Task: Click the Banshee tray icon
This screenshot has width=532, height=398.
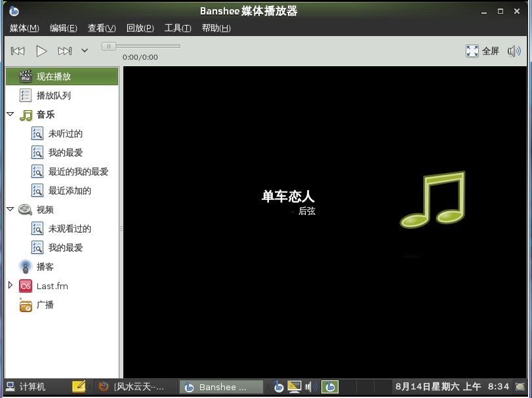Action: point(279,386)
